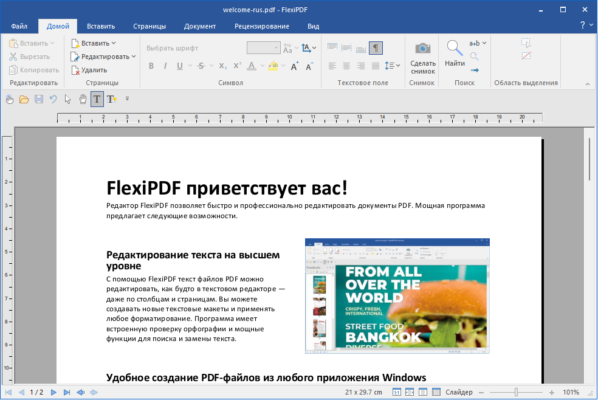Click the Копировать copy button
The width and height of the screenshot is (598, 400).
(34, 70)
